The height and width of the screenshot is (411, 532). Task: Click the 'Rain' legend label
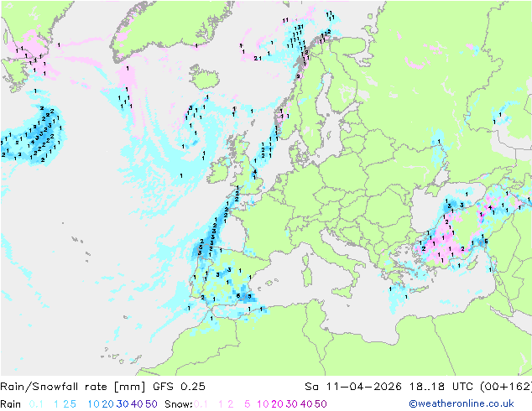click(11, 404)
